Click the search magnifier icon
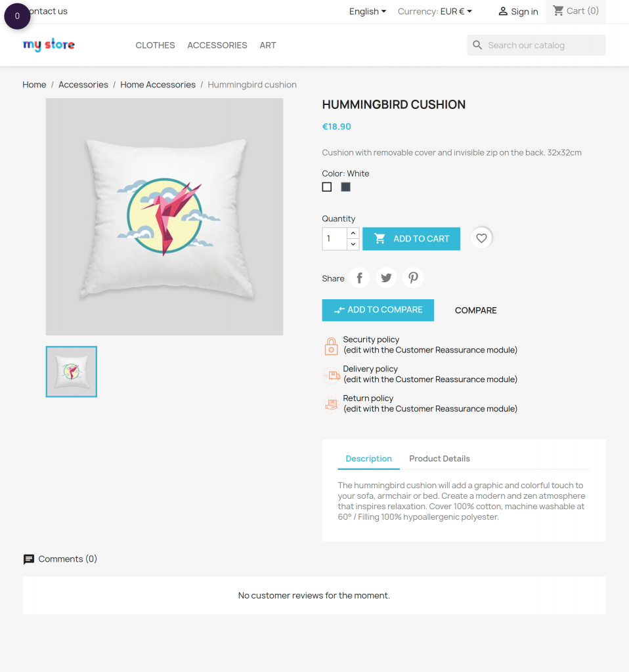 (x=477, y=45)
